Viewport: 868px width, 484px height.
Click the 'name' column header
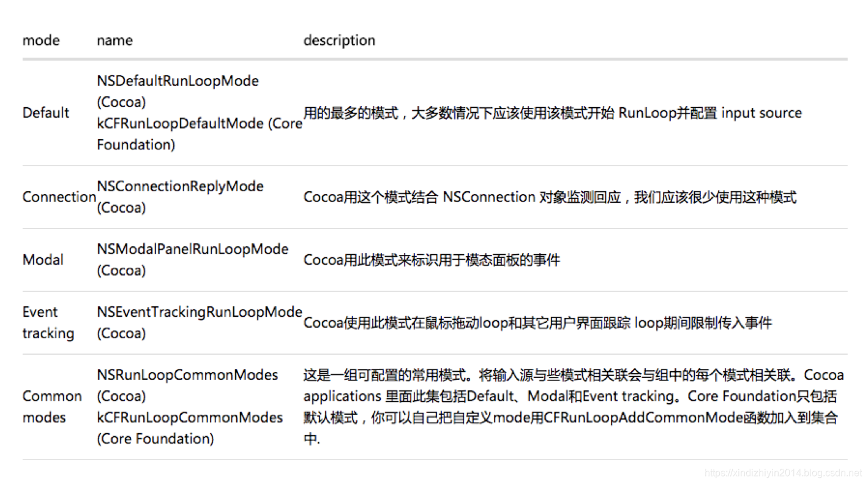[114, 40]
